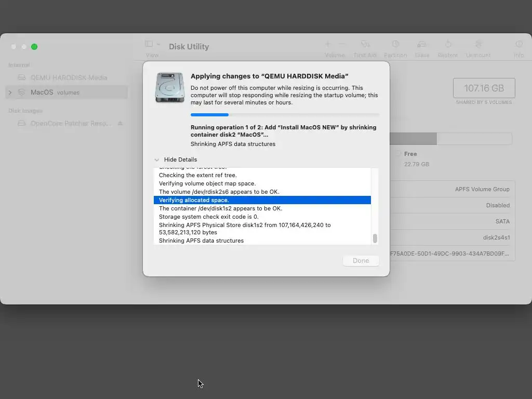Screen dimensions: 532x399
Task: Eject the OpenCore Patcher disk image
Action: [120, 123]
